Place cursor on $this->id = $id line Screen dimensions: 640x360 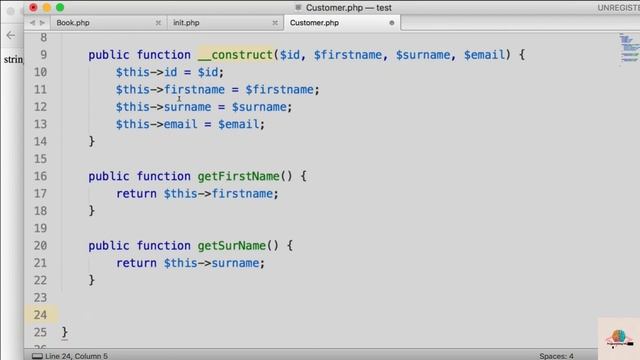[170, 72]
